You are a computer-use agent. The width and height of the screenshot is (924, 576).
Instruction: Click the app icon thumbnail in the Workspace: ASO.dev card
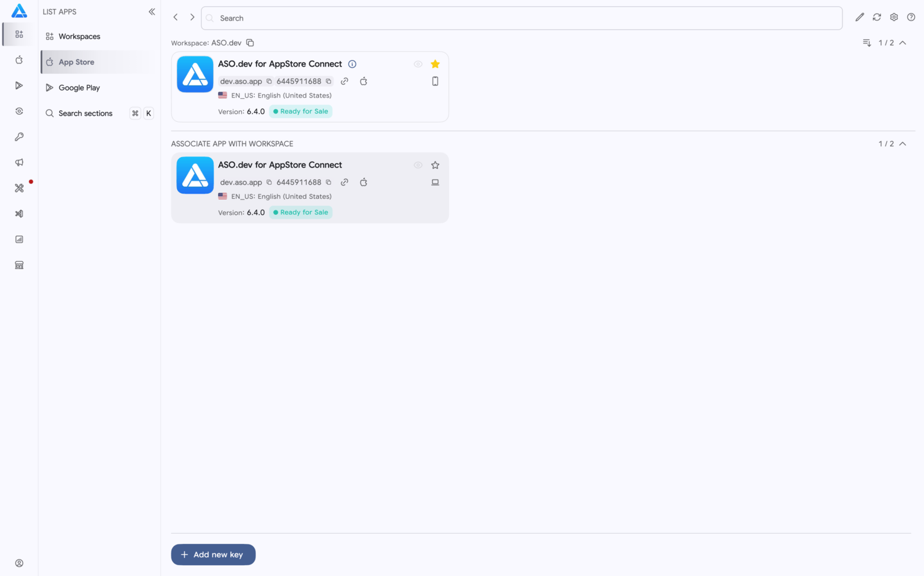pyautogui.click(x=195, y=74)
